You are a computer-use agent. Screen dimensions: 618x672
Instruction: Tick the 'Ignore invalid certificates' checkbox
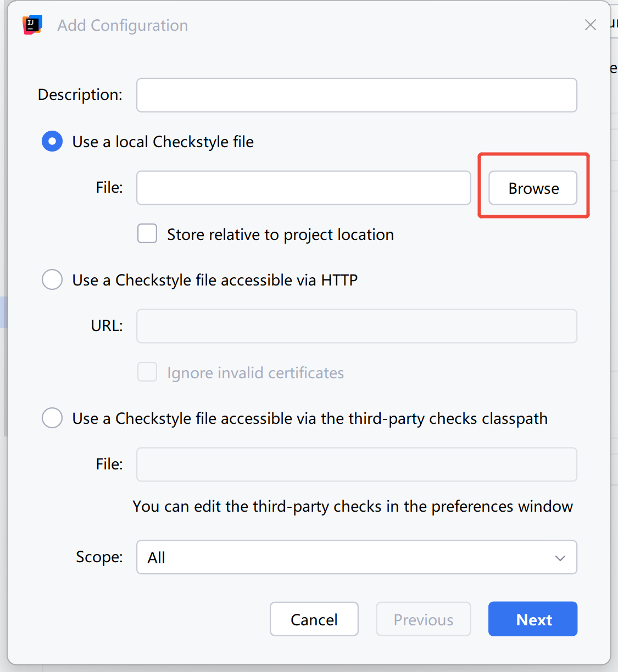[147, 372]
